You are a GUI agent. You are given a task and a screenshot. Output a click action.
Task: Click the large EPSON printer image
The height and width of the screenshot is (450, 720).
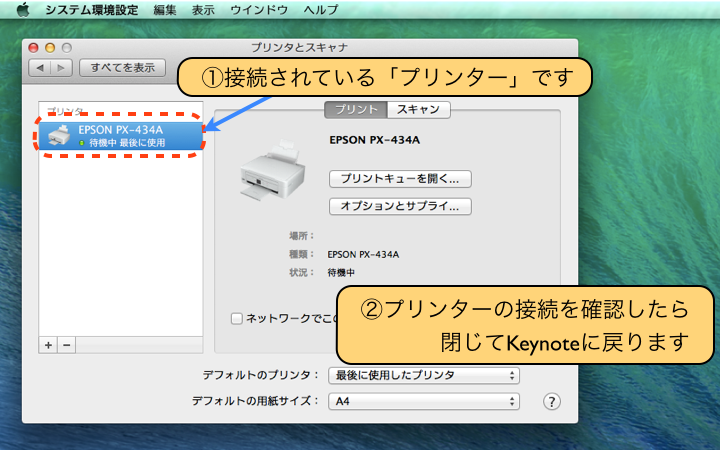tap(272, 170)
